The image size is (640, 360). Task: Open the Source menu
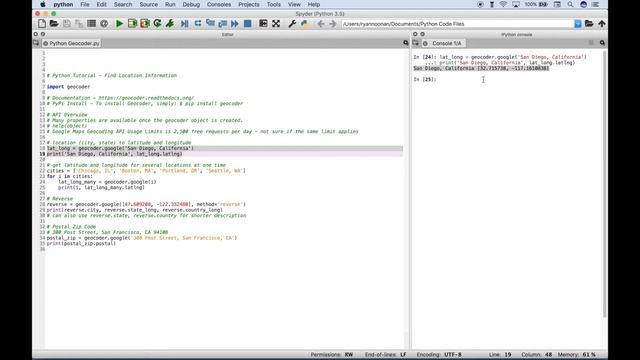(x=149, y=4)
